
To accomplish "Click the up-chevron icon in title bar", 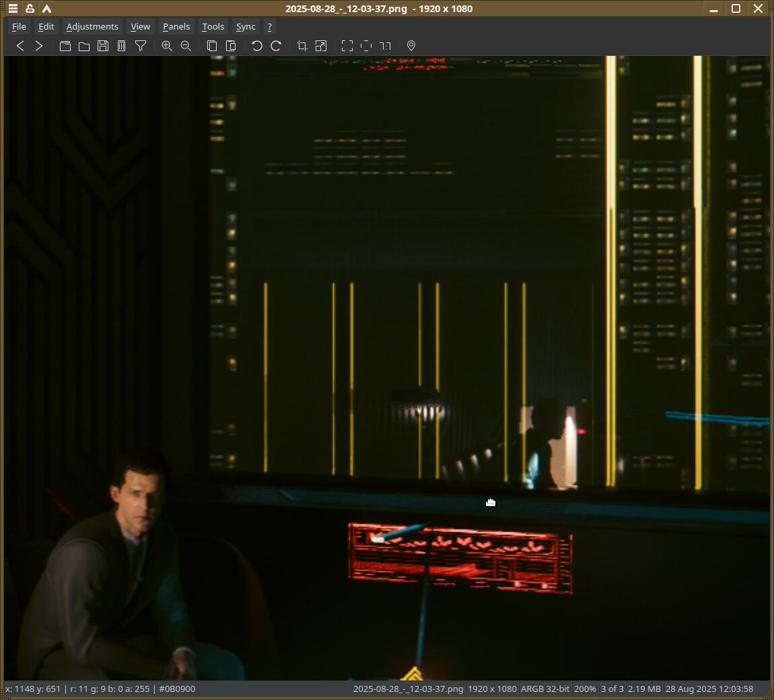I will pos(46,8).
